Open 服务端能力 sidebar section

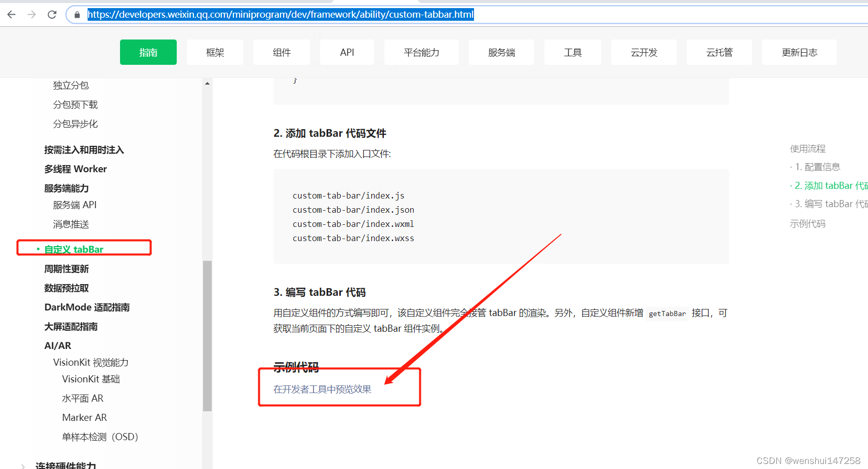[66, 188]
